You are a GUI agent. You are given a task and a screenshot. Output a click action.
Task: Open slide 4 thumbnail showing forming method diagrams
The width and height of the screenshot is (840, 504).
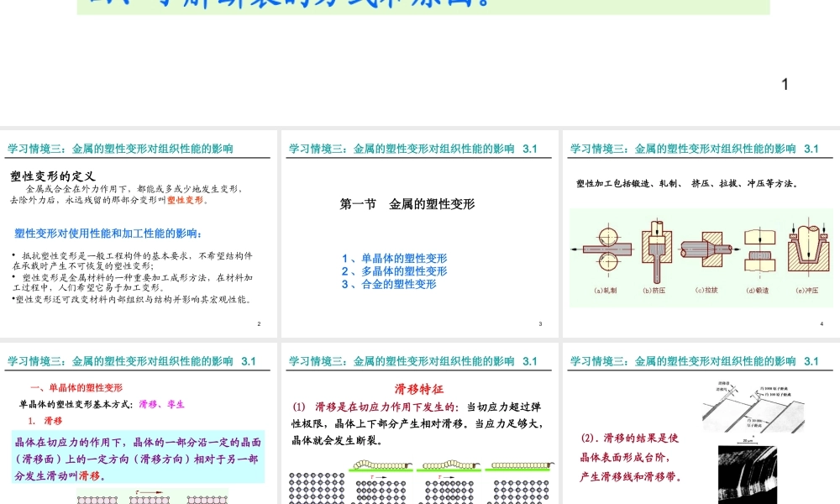click(701, 234)
